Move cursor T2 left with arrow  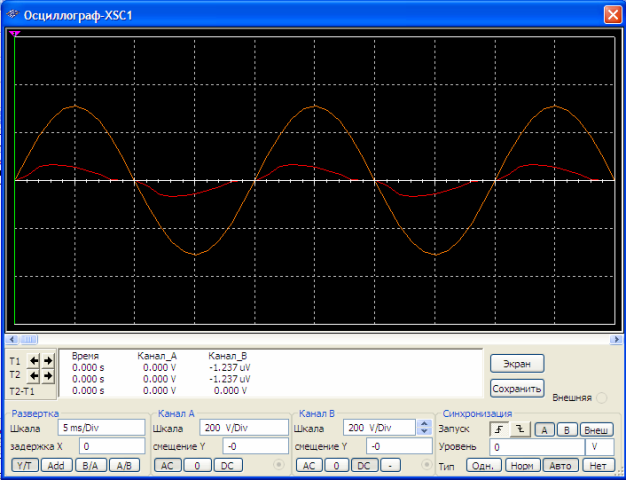click(34, 376)
